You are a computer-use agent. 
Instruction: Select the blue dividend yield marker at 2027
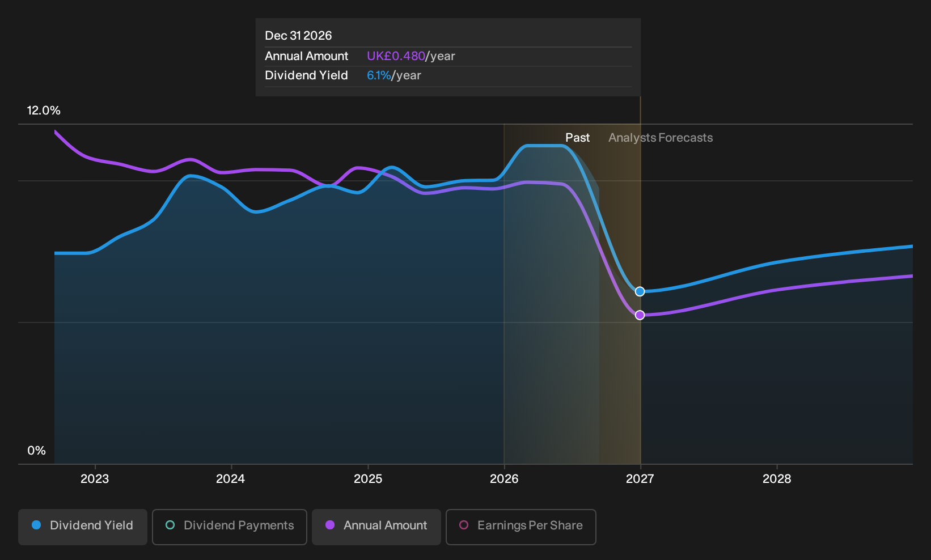point(640,291)
